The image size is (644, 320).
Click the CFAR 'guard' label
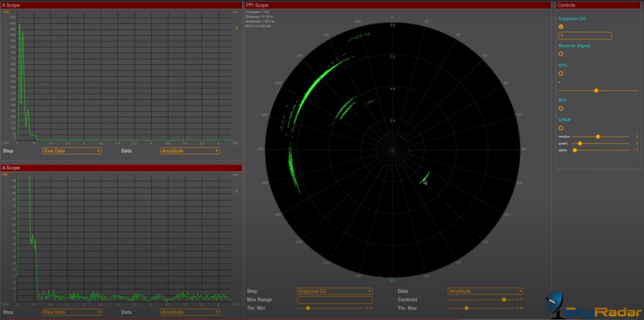point(563,144)
